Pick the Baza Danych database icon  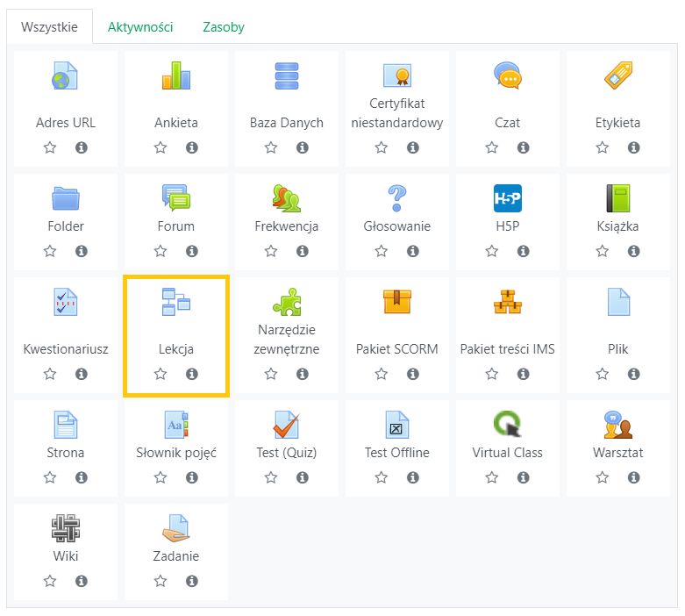[x=287, y=75]
